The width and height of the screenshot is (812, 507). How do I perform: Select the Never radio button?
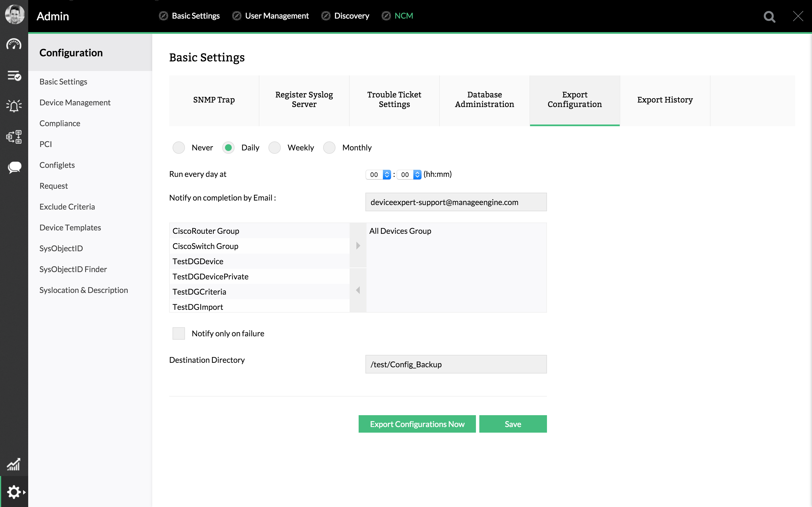178,148
